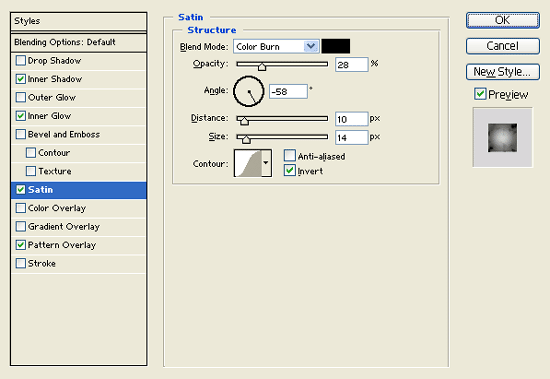The height and width of the screenshot is (379, 550).
Task: Select Blending Options: Default row
Action: [x=79, y=42]
